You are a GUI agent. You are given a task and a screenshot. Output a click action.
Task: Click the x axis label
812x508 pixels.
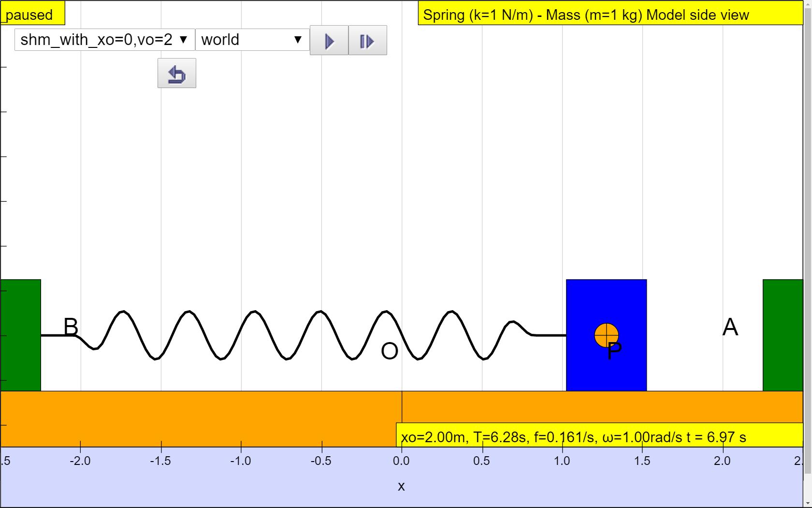401,486
